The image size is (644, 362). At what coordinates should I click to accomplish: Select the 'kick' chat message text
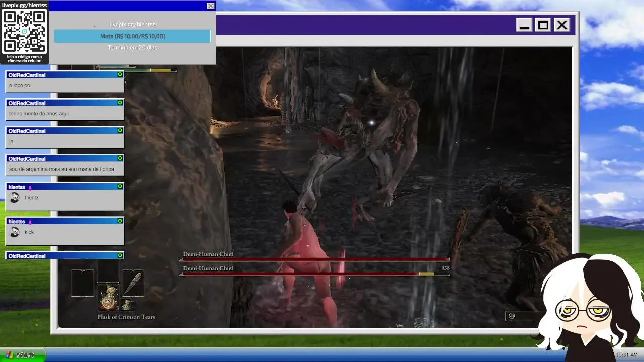pyautogui.click(x=29, y=232)
